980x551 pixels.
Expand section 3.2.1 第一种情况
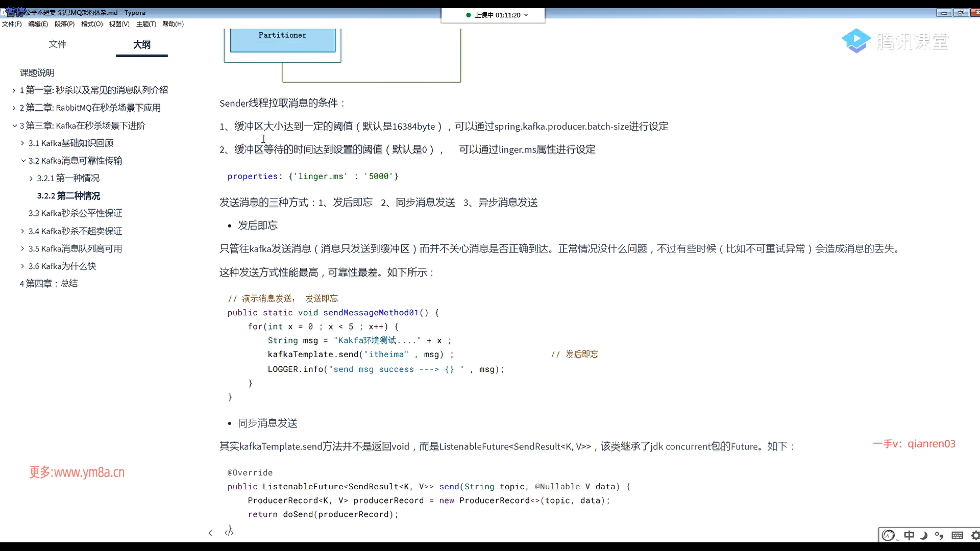31,179
